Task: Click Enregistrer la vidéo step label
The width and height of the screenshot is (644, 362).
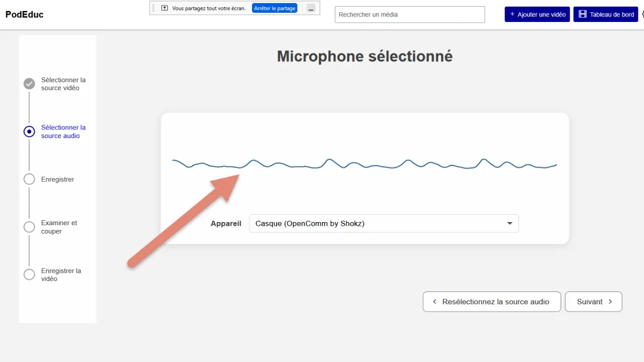Action: coord(61,274)
